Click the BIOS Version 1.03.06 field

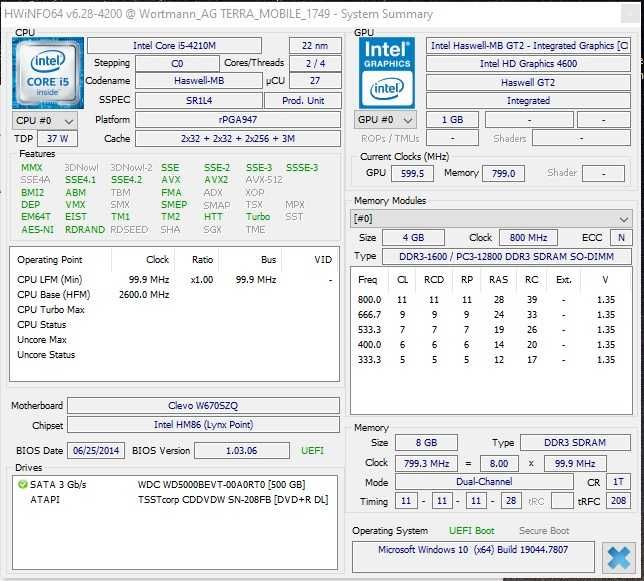coord(242,450)
